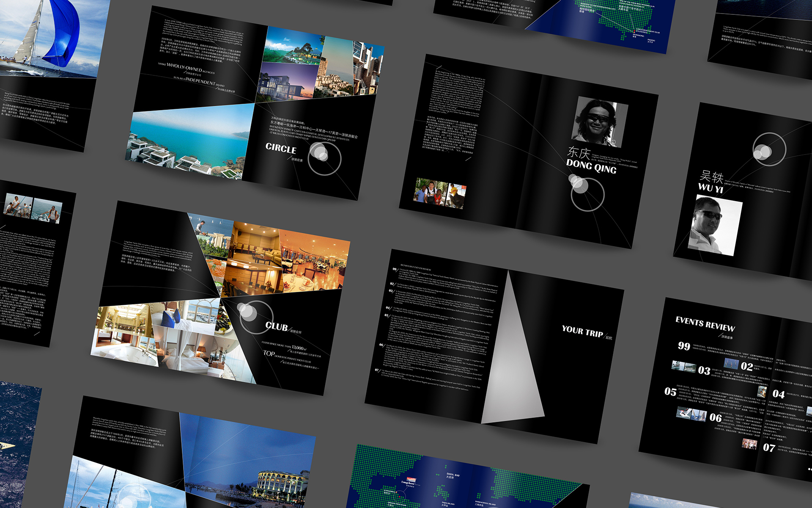Click the number 04 in Events Review
812x508 pixels.
pyautogui.click(x=778, y=394)
